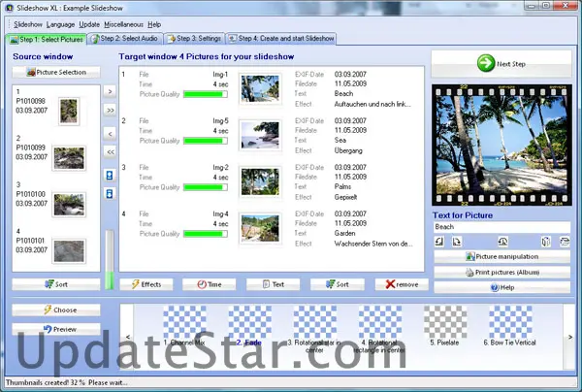Click the rotate right icon under Text for Picture
The image size is (582, 392).
click(x=457, y=242)
